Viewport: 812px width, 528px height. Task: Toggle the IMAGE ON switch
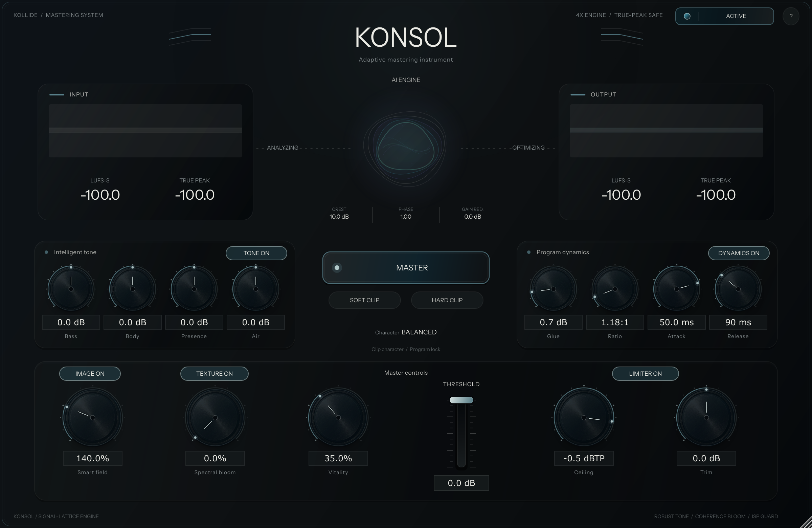point(90,373)
